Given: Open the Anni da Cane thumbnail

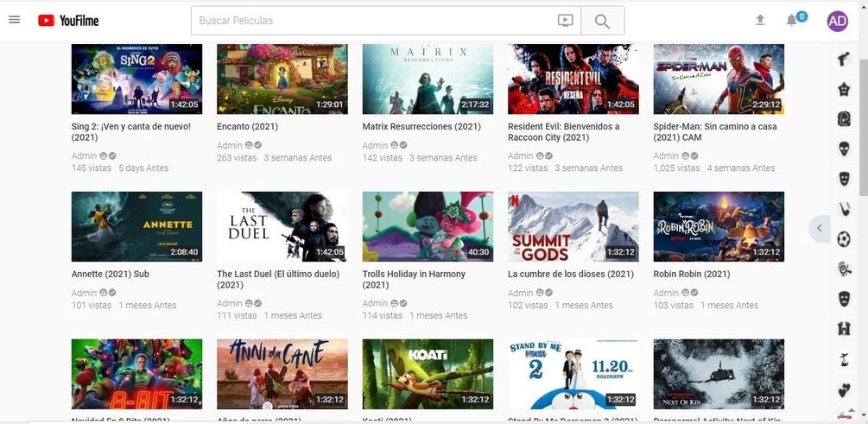Looking at the screenshot, I should pyautogui.click(x=282, y=374).
